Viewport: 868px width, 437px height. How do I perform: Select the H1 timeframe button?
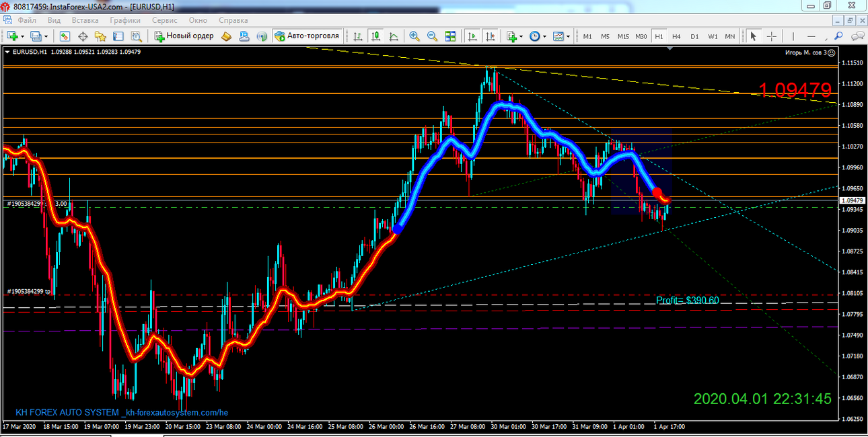pyautogui.click(x=659, y=36)
